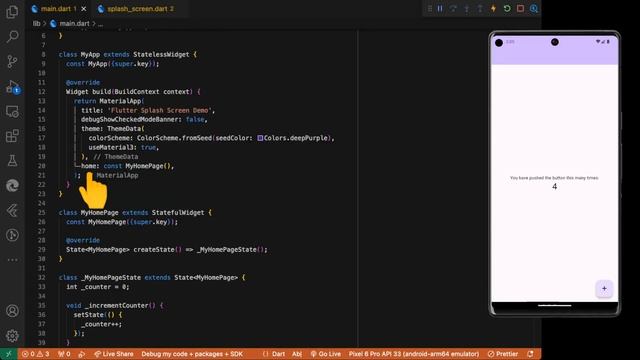Open the Testing flask view
This screenshot has height=360, width=640.
click(12, 161)
